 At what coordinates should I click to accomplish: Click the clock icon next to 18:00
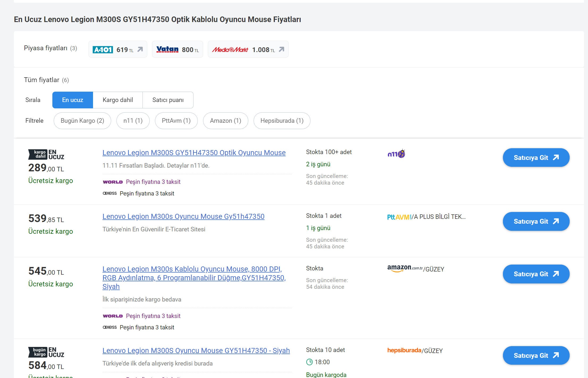(x=309, y=362)
